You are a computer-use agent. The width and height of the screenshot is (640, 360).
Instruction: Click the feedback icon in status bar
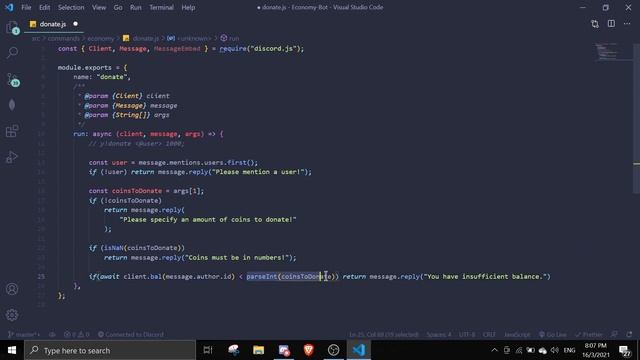pos(614,334)
